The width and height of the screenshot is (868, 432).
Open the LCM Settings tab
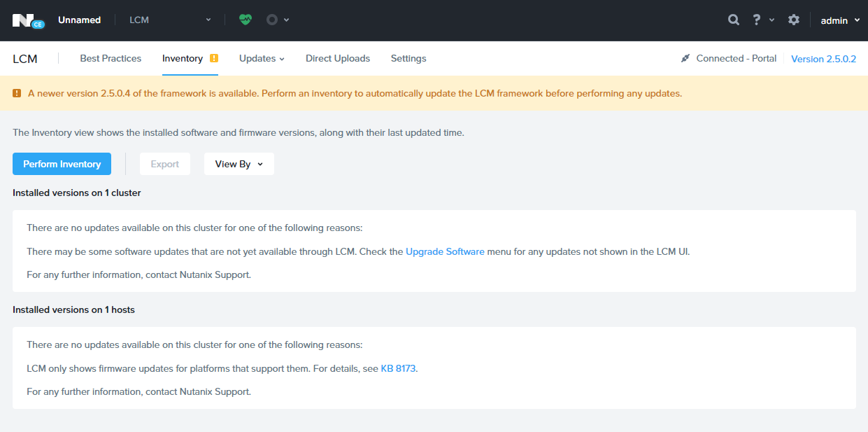[408, 58]
